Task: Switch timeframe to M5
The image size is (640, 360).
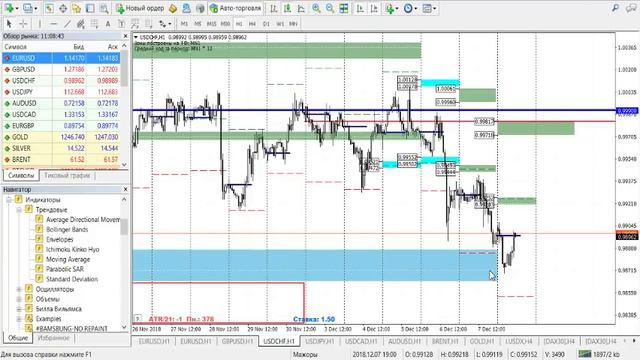Action: (198, 24)
